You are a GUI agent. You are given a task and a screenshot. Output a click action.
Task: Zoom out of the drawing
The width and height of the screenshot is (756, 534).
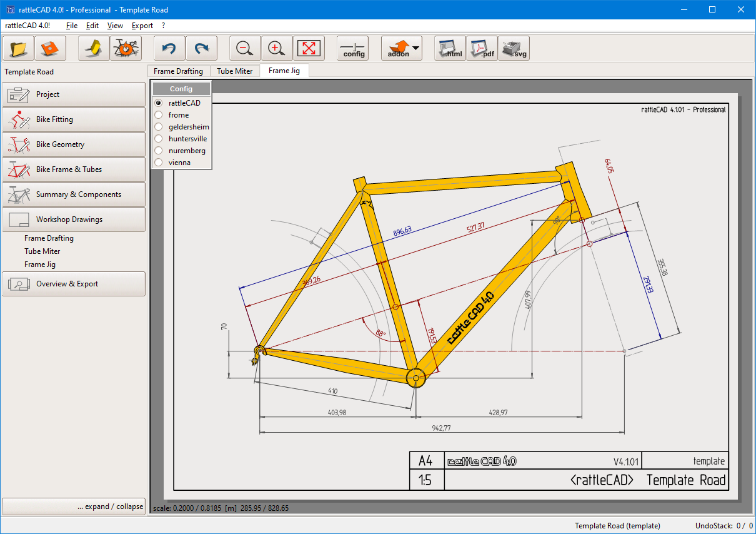245,48
